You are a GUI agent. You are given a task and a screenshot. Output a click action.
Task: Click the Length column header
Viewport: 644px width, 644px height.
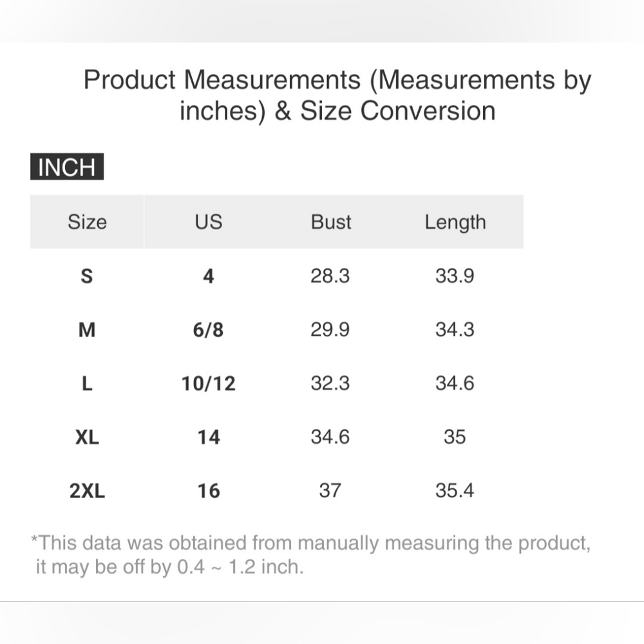pos(455,222)
